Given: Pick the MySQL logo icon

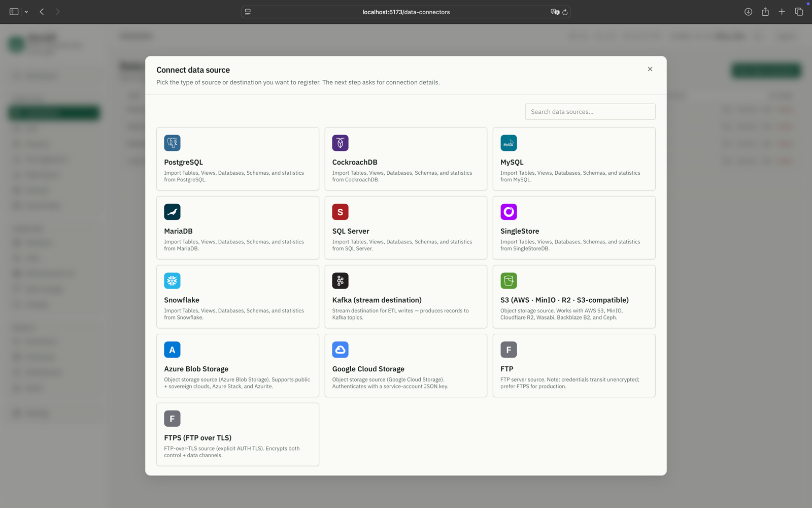Looking at the screenshot, I should pos(509,143).
